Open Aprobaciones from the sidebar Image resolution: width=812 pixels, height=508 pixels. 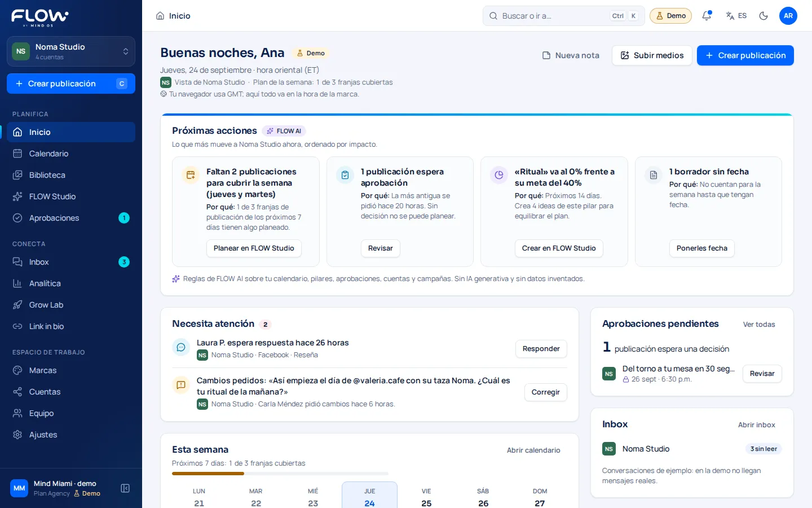71,218
